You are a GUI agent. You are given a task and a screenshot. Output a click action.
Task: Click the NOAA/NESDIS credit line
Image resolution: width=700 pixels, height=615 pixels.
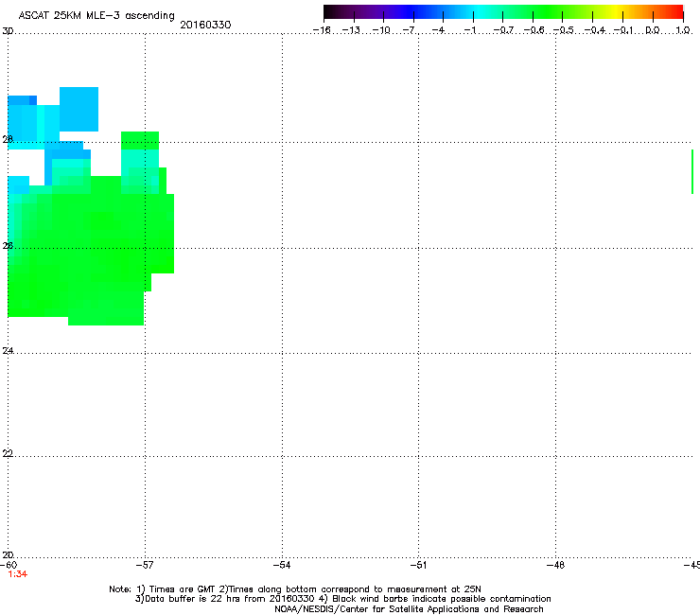click(409, 609)
